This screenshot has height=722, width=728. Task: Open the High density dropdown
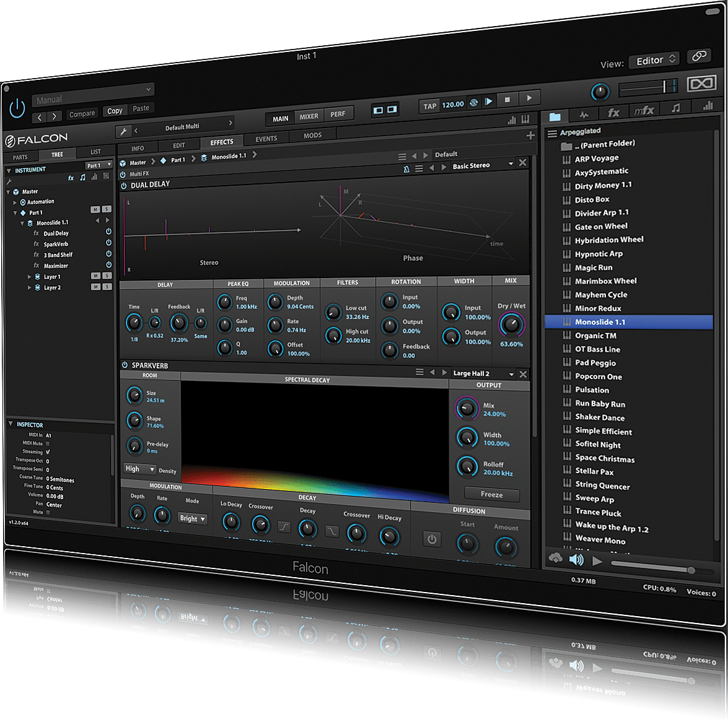[140, 469]
